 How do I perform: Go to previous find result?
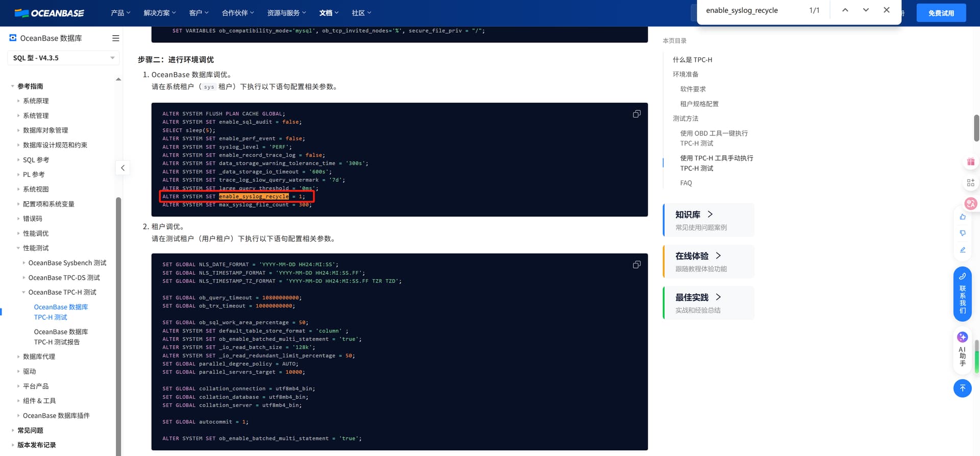[845, 10]
